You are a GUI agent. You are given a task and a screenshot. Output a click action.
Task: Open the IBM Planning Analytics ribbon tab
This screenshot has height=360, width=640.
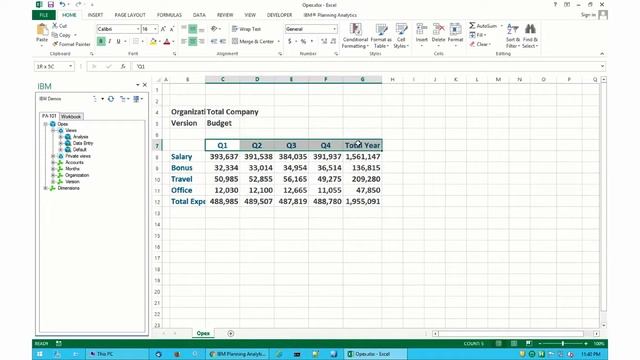click(x=330, y=15)
